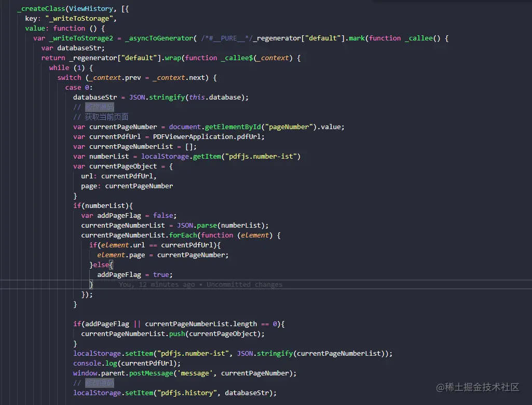Click element.url in the if comparison

[x=123, y=245]
